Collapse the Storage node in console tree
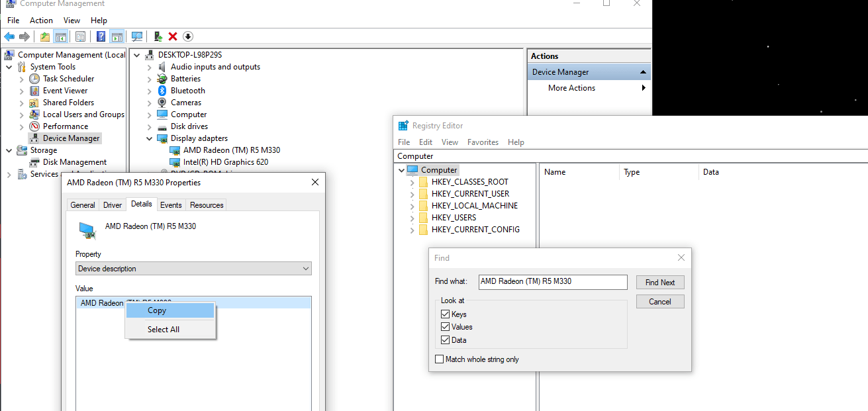Viewport: 868px width, 411px height. pos(9,150)
